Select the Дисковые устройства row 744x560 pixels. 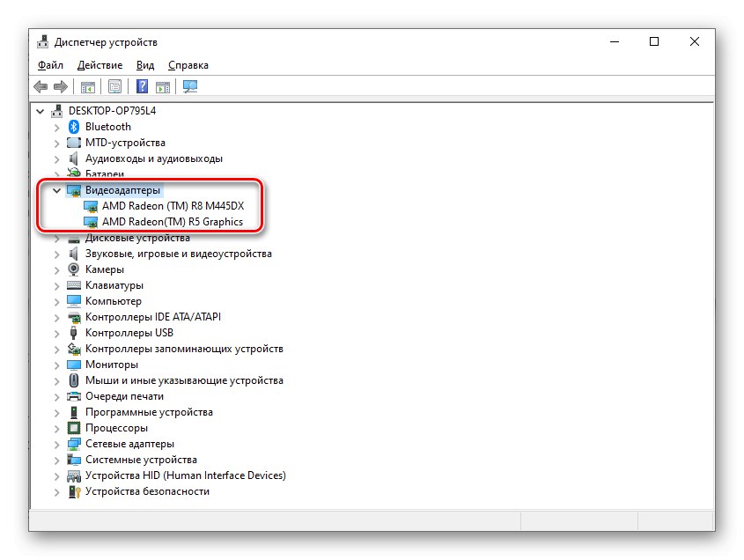137,238
